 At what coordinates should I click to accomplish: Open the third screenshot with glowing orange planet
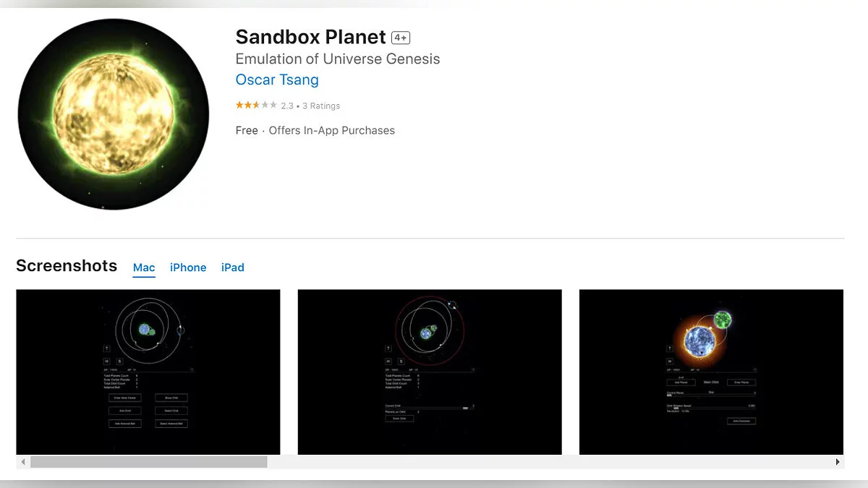pyautogui.click(x=711, y=372)
